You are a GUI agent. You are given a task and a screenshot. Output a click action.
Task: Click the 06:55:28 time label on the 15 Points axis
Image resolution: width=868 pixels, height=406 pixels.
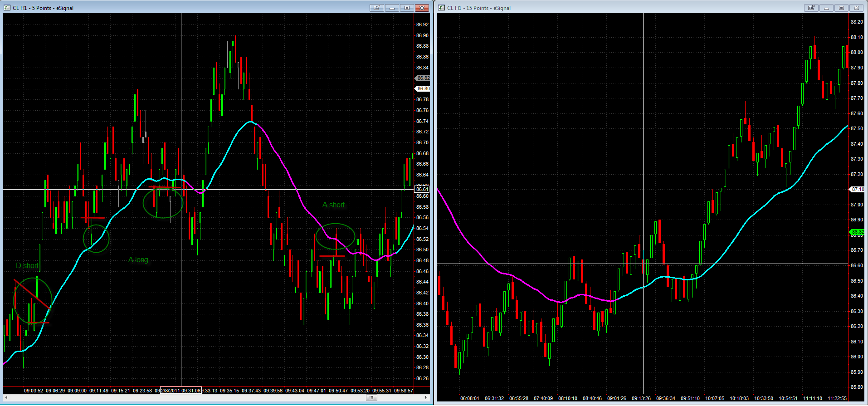(x=519, y=398)
